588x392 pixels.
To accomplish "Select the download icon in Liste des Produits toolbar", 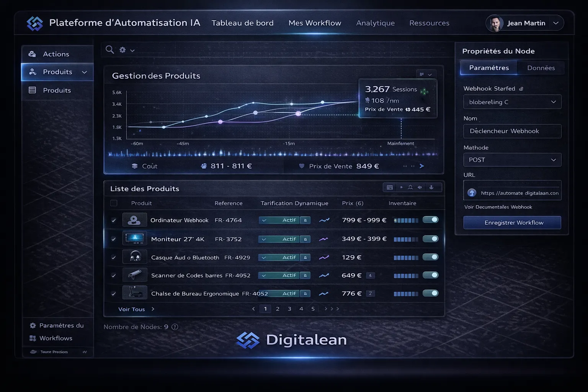I will click(432, 187).
